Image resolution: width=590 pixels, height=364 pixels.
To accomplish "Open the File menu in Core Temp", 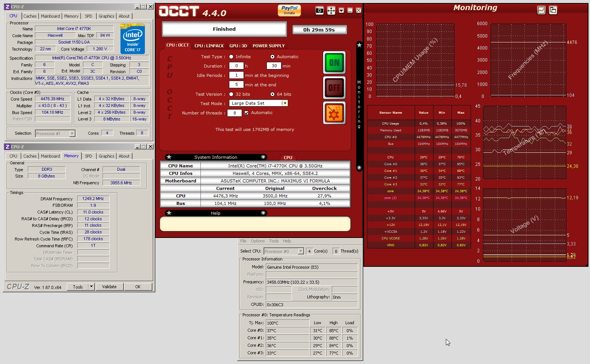I will 243,241.
